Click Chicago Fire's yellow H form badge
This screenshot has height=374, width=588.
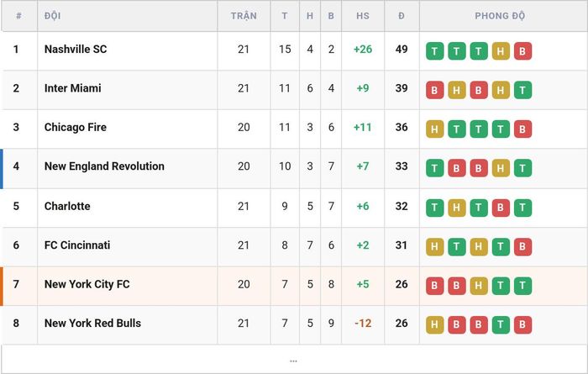[x=434, y=129]
